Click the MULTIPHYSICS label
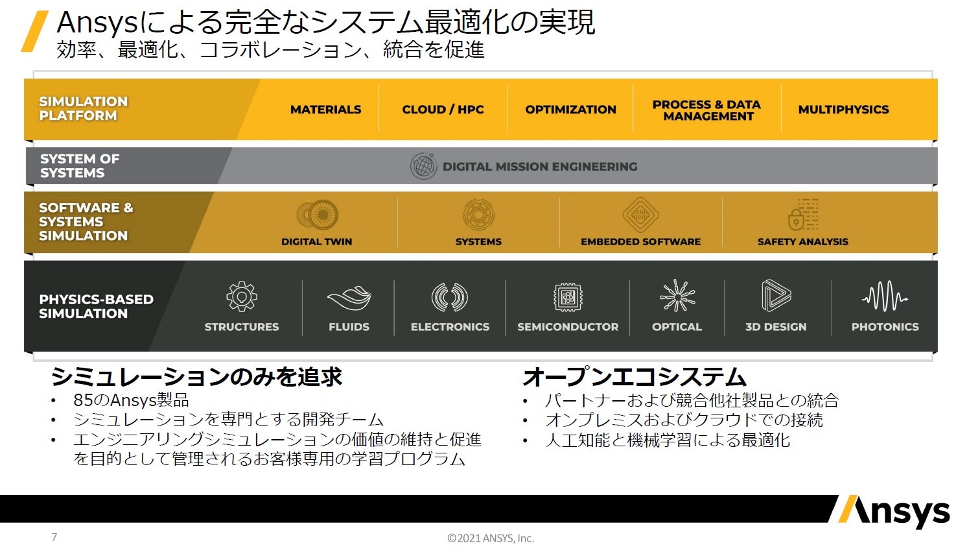 [843, 110]
